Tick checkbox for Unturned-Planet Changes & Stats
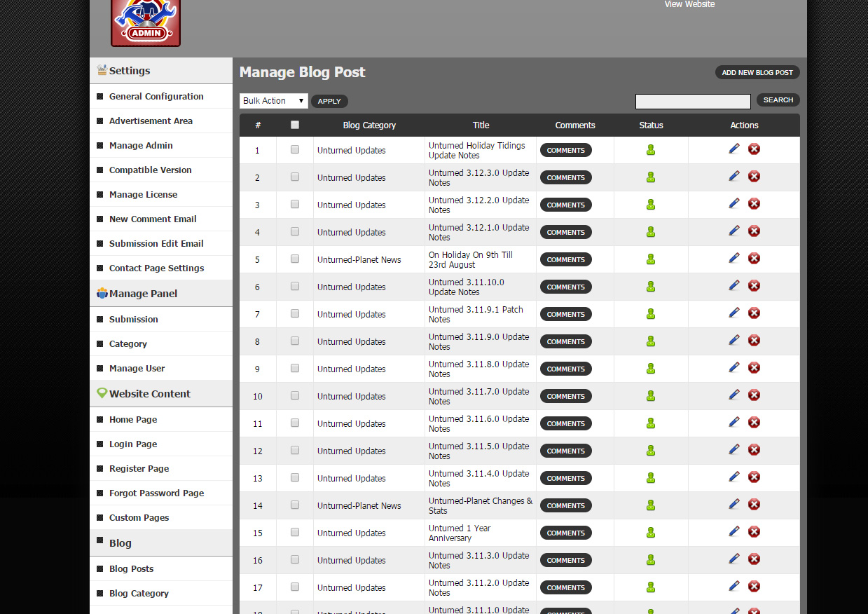This screenshot has height=614, width=868. pyautogui.click(x=295, y=505)
